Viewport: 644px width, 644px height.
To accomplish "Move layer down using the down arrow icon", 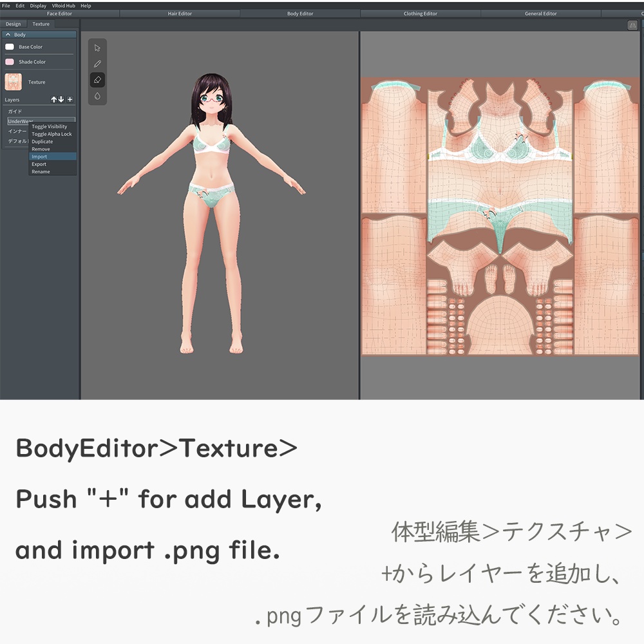I will click(x=61, y=99).
